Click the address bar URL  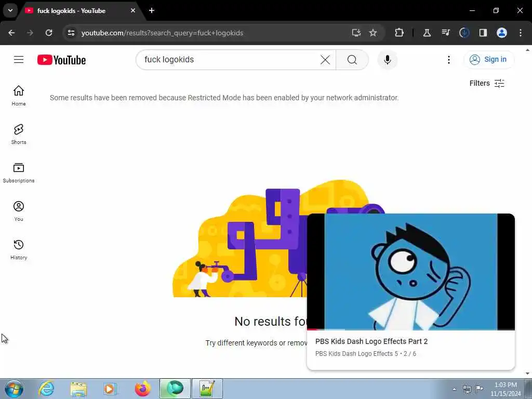(x=162, y=33)
